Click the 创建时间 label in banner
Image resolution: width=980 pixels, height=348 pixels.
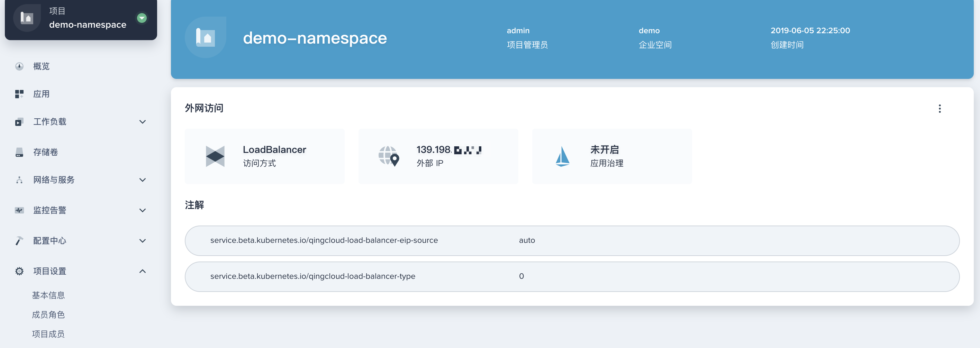tap(787, 45)
